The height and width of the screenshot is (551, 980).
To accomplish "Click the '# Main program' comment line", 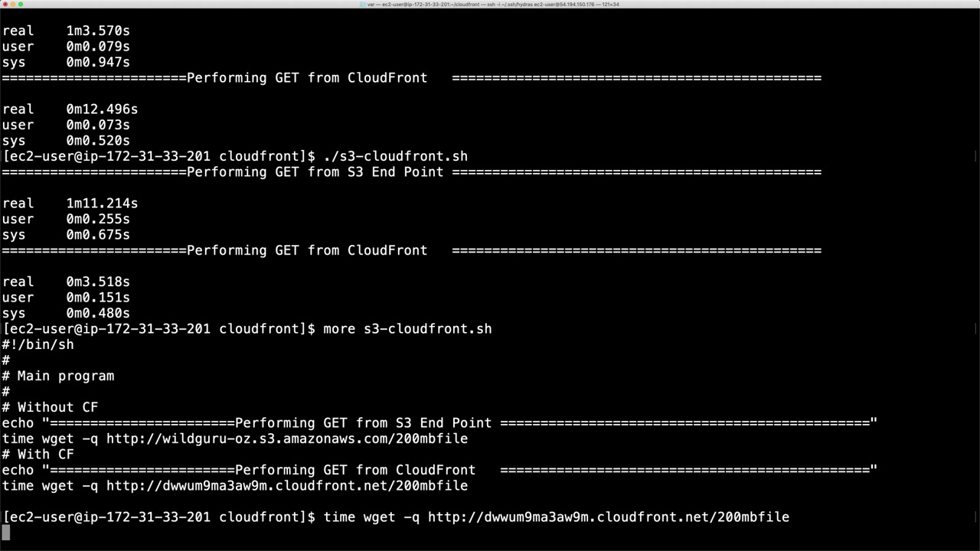I will [x=58, y=376].
